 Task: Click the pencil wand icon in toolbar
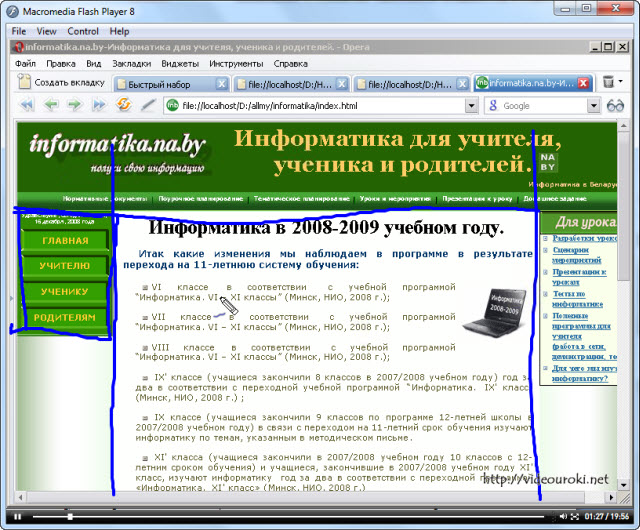pyautogui.click(x=148, y=105)
